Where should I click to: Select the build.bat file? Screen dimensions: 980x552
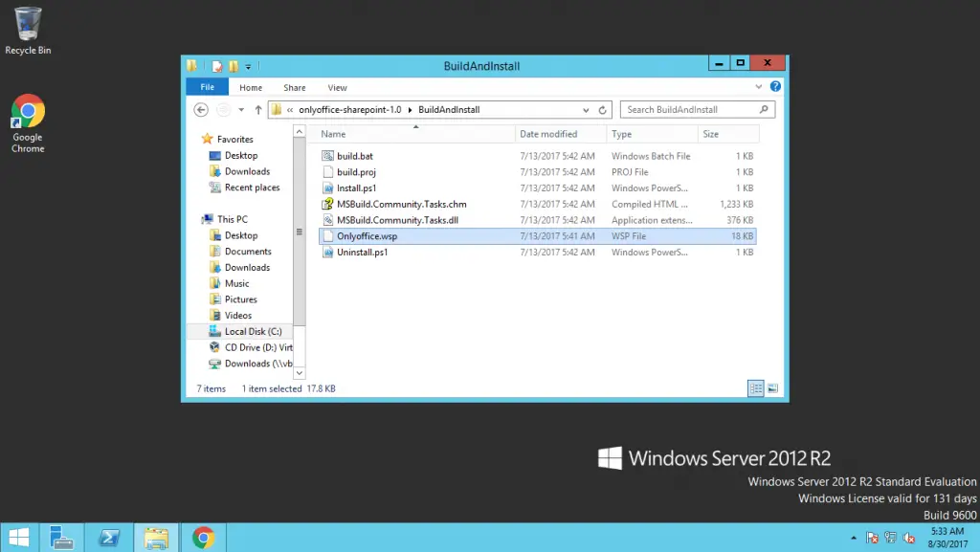(x=538, y=156)
